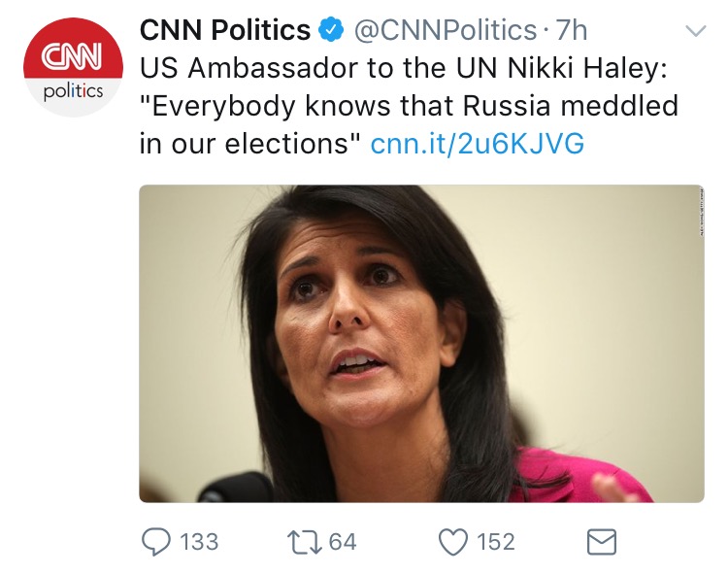Share tweet via the envelope message icon
728x574 pixels.
pyautogui.click(x=602, y=542)
